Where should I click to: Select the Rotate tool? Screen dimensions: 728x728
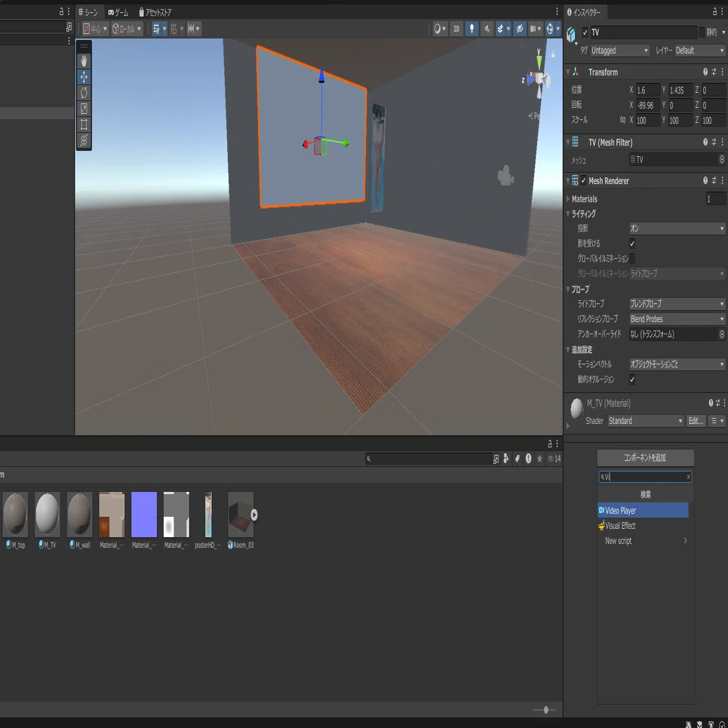(x=84, y=92)
